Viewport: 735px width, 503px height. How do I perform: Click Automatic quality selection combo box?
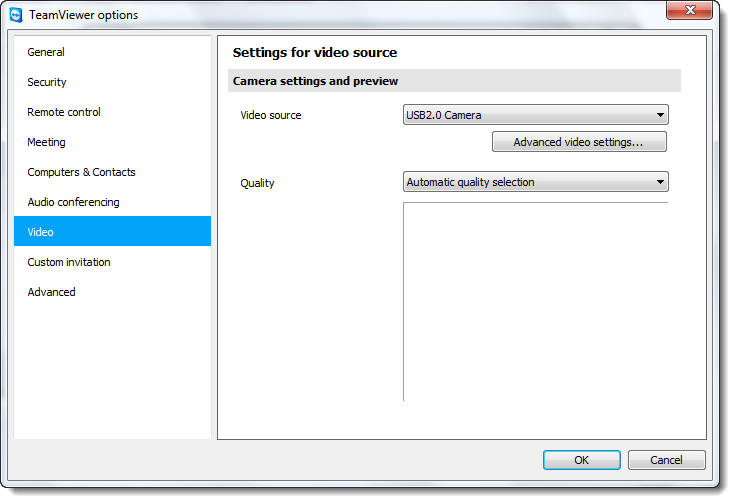[x=536, y=182]
